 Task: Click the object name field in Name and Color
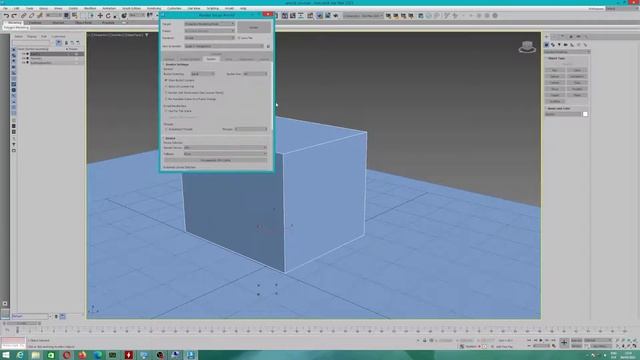click(563, 114)
